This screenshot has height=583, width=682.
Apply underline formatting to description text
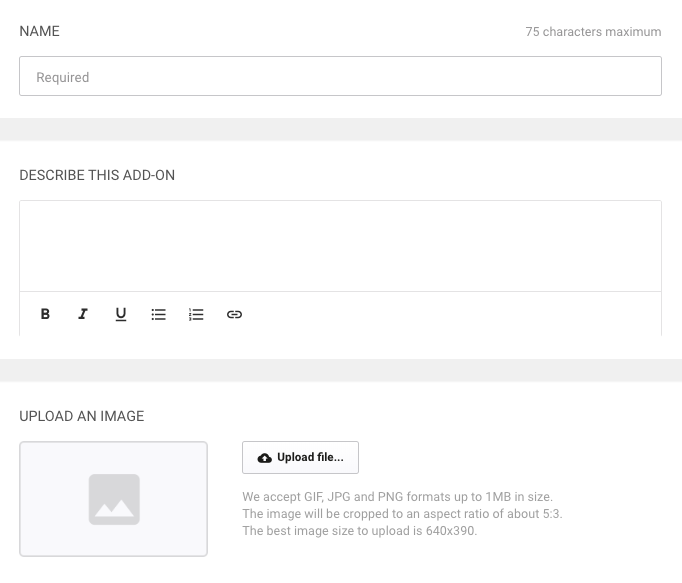121,314
